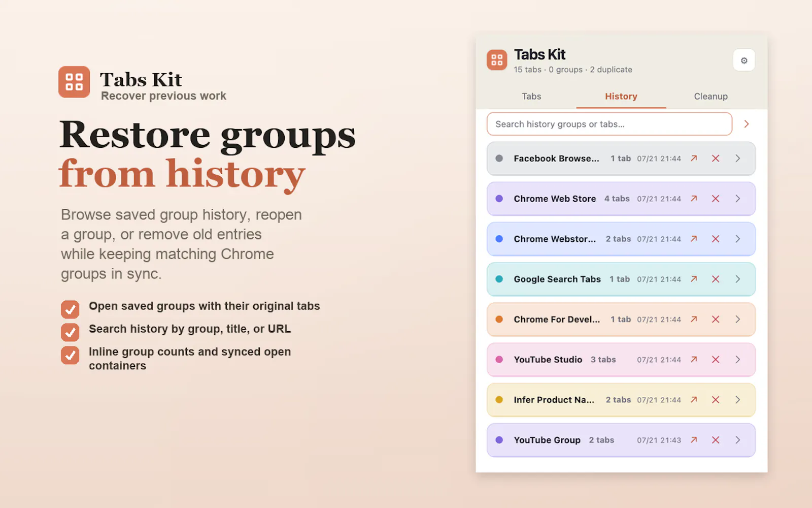Click '15 tabs · 0 groups · 2 duplicate' summary
The image size is (812, 508).
pyautogui.click(x=573, y=70)
